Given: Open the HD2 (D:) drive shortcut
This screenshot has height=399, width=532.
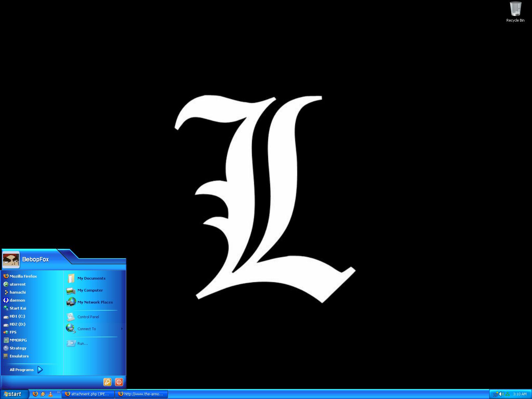Looking at the screenshot, I should (17, 324).
